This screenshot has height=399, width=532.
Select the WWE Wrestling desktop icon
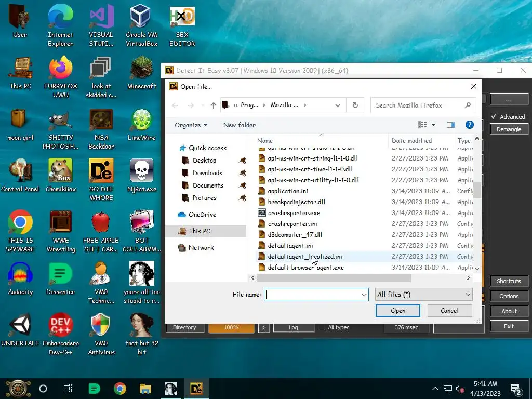[x=60, y=231]
